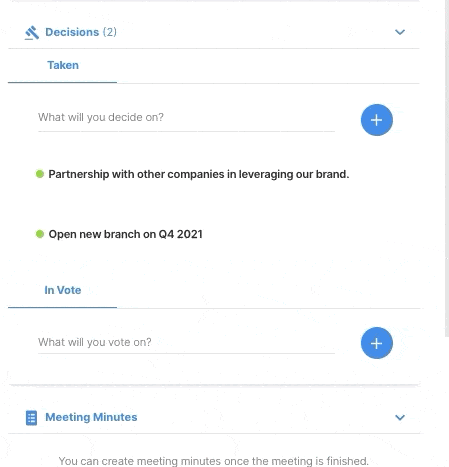The width and height of the screenshot is (449, 467).
Task: Open the Open new branch on Q4 2021 decision
Action: coord(125,234)
